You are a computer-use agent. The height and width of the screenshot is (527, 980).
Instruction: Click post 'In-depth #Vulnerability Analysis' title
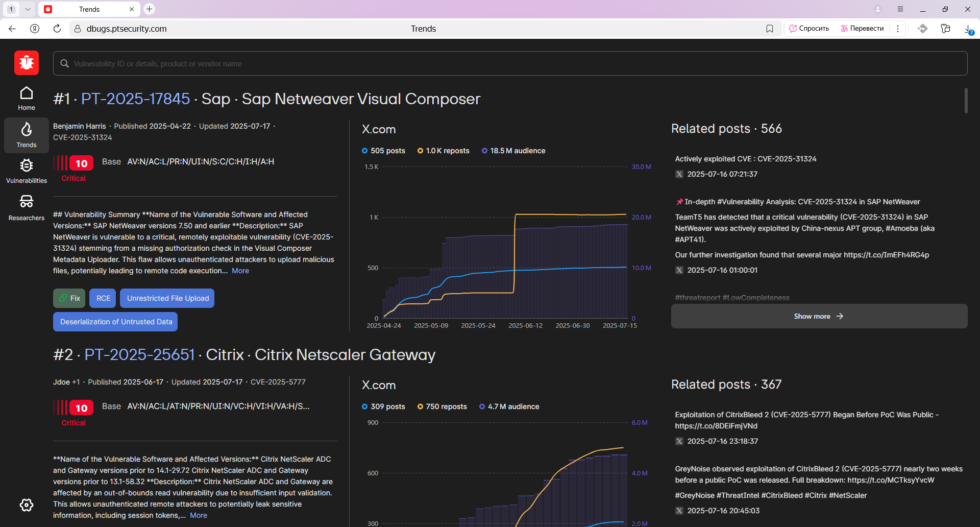[797, 202]
